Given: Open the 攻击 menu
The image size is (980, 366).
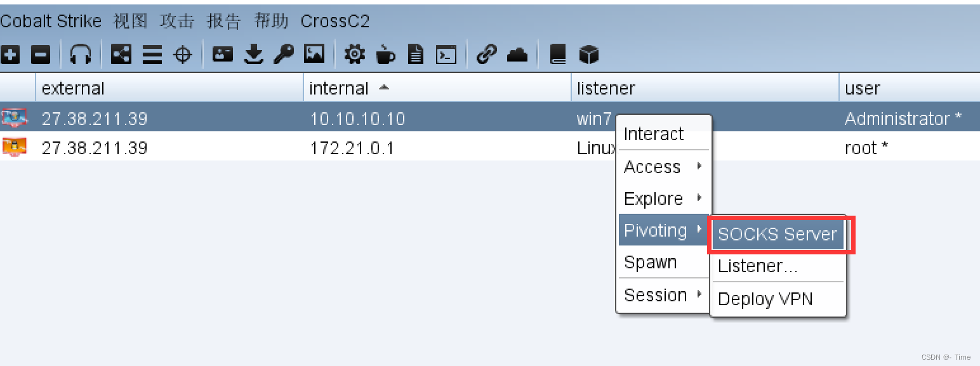Looking at the screenshot, I should click(x=177, y=21).
